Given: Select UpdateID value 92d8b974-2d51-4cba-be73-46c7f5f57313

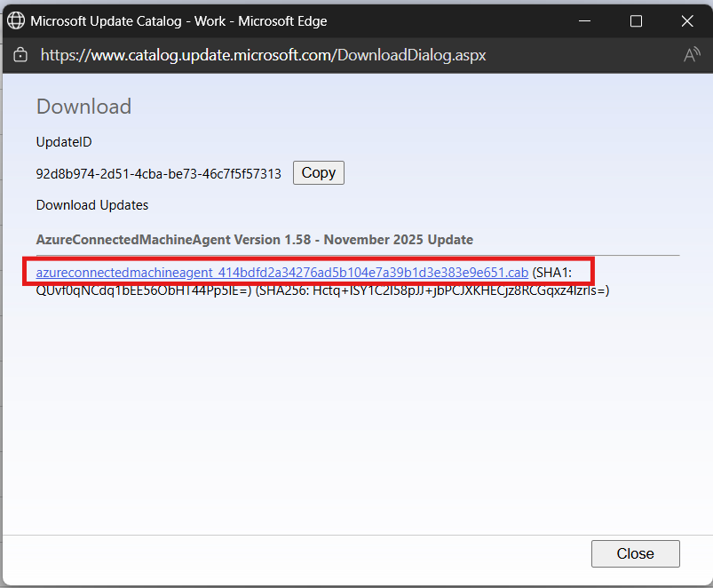Looking at the screenshot, I should (x=158, y=174).
